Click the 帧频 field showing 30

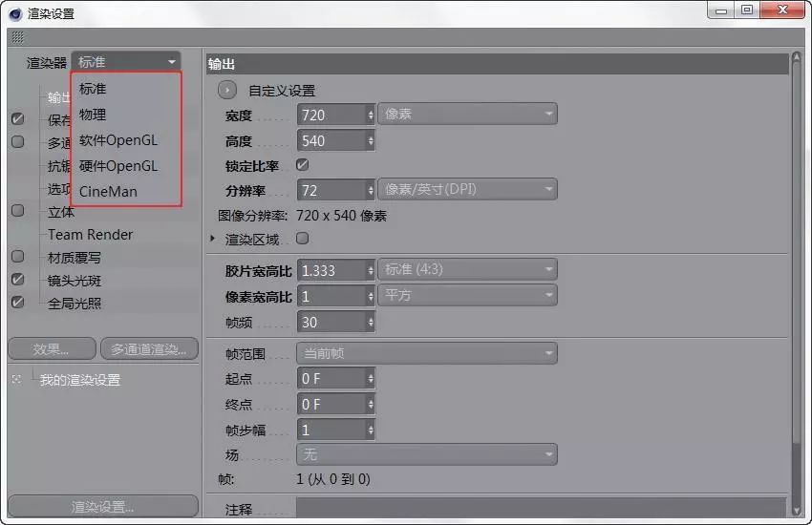pos(331,323)
